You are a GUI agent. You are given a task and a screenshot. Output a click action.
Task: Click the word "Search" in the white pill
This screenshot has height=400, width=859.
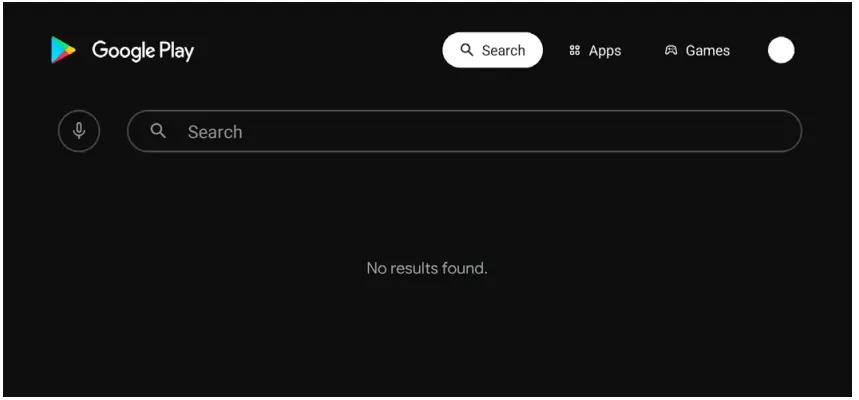coord(503,51)
